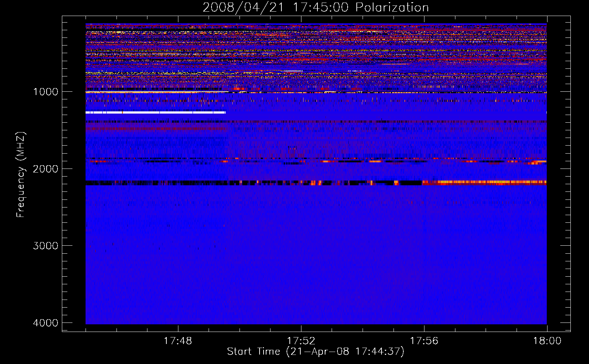The height and width of the screenshot is (364, 589).
Task: Click the 'Start Time (21-Apr-08 17:44:37)' label
Action: [x=316, y=352]
